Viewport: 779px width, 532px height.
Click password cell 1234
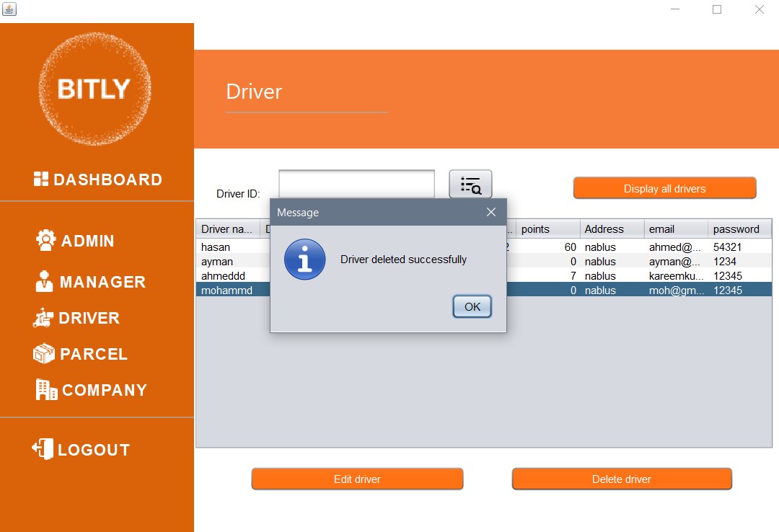(x=740, y=261)
